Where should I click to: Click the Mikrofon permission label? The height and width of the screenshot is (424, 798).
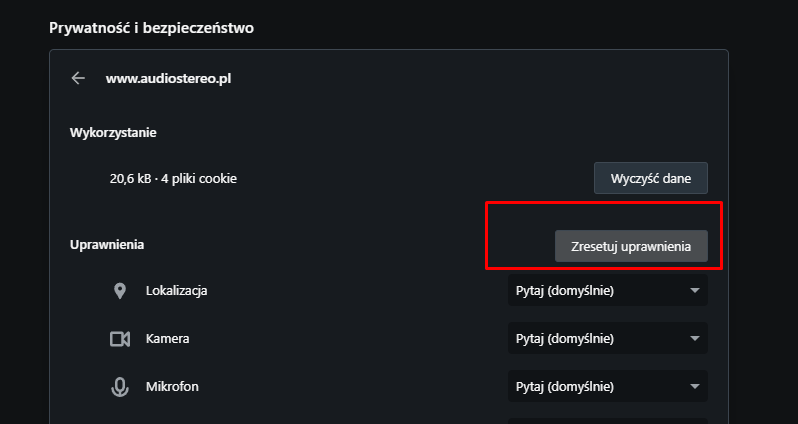[172, 386]
